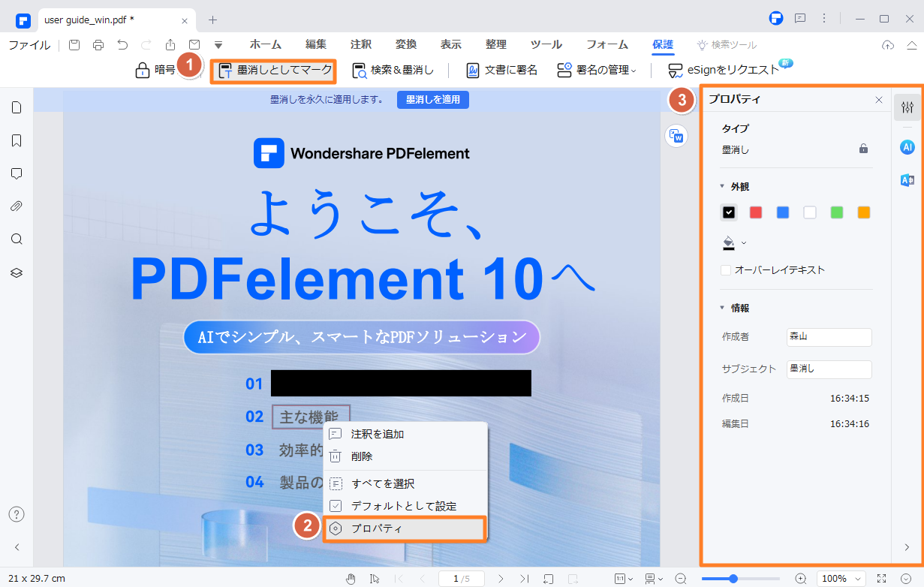Click the floating Word convert icon

click(x=676, y=136)
